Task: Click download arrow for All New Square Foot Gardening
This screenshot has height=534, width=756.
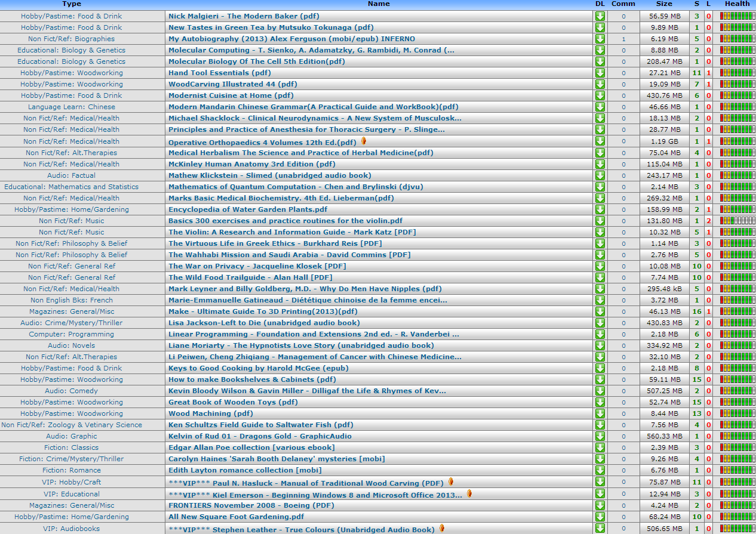Action: (600, 517)
